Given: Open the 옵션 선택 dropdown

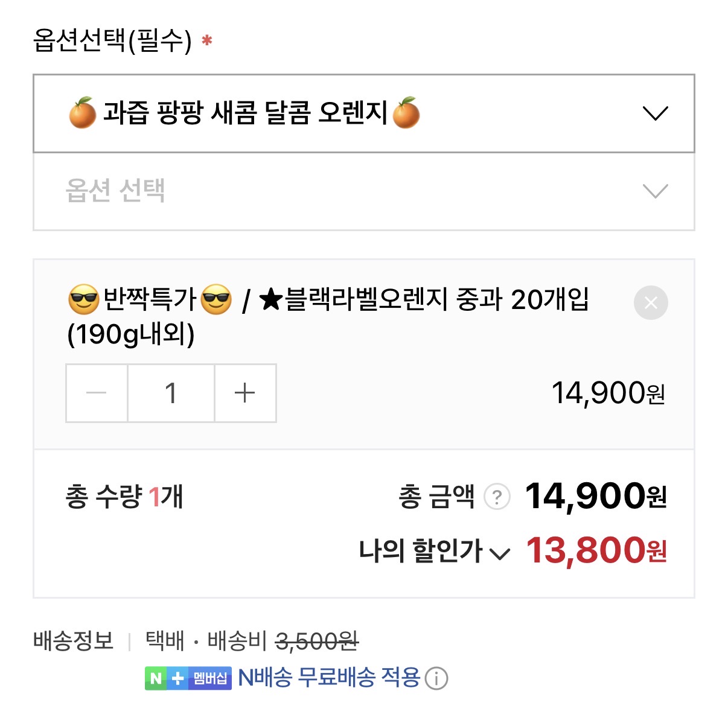Looking at the screenshot, I should click(x=363, y=191).
